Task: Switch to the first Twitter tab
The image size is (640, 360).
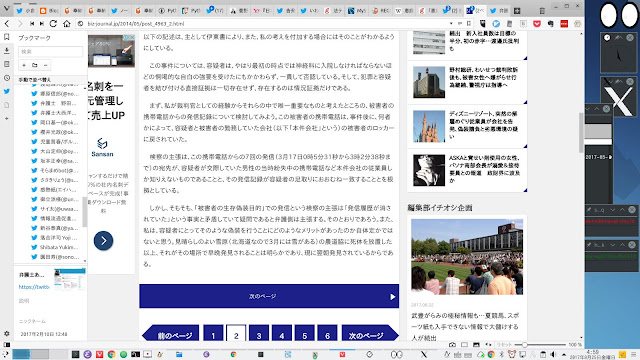Action: (25, 11)
